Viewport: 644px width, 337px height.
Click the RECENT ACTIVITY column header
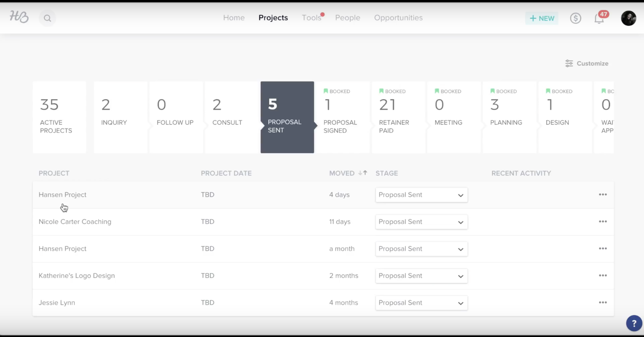521,173
